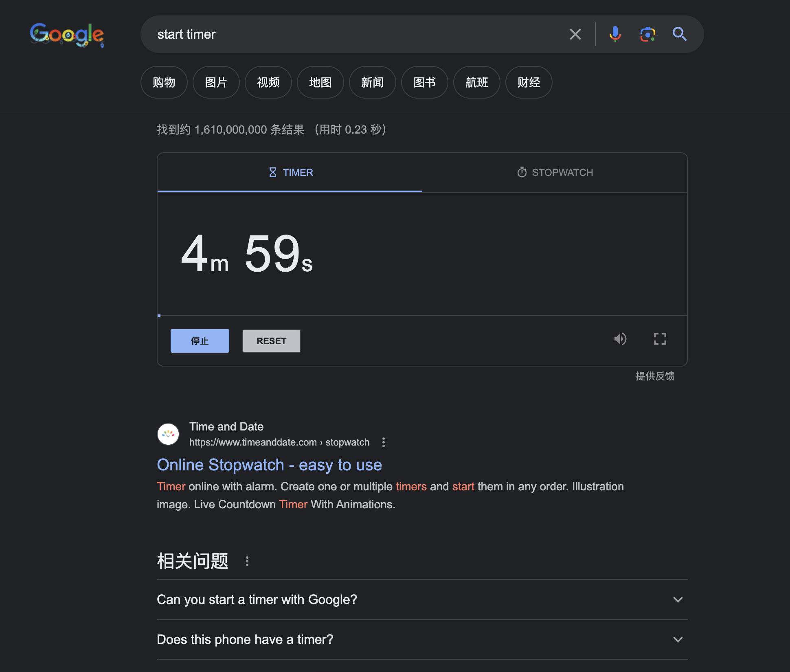Open the timer in fullscreen
This screenshot has height=672, width=790.
[x=660, y=339]
